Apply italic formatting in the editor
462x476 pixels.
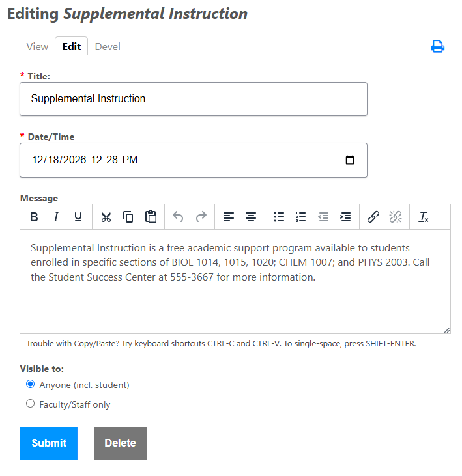click(x=56, y=217)
